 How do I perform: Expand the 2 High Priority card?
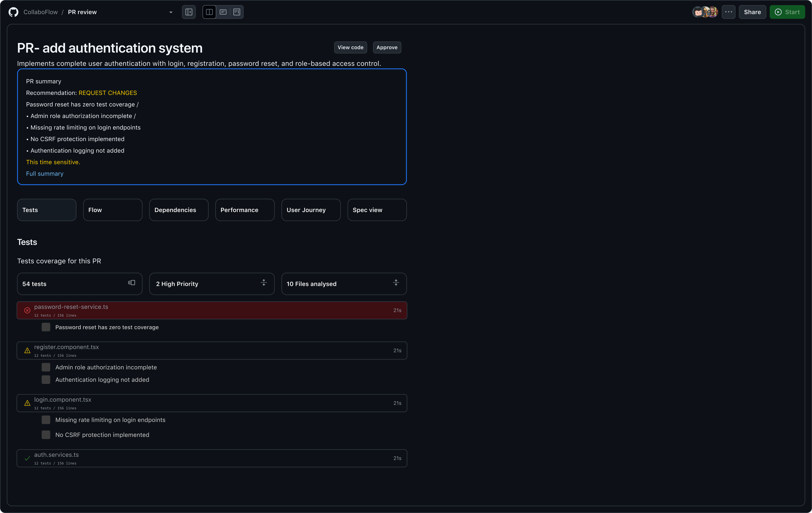point(264,283)
